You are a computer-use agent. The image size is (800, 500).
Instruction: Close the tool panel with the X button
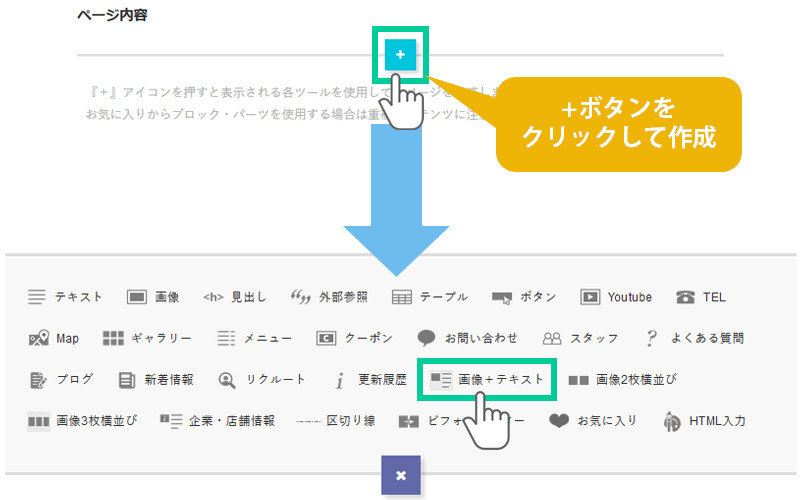400,475
